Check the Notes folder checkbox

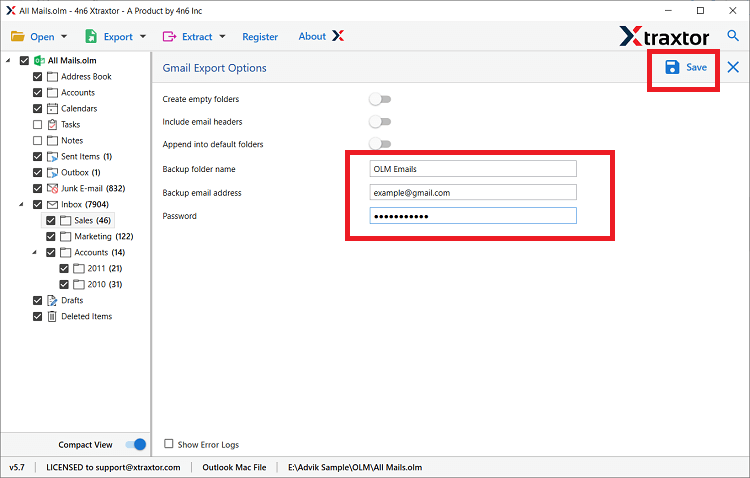coord(37,141)
